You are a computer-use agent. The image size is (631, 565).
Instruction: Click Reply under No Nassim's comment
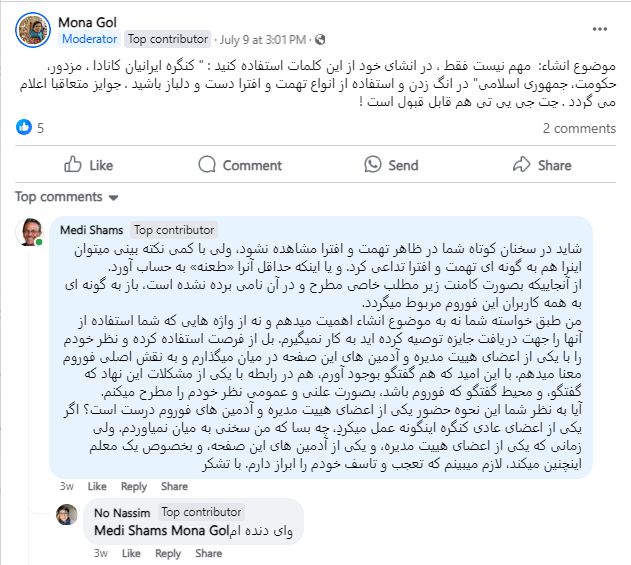coord(167,553)
